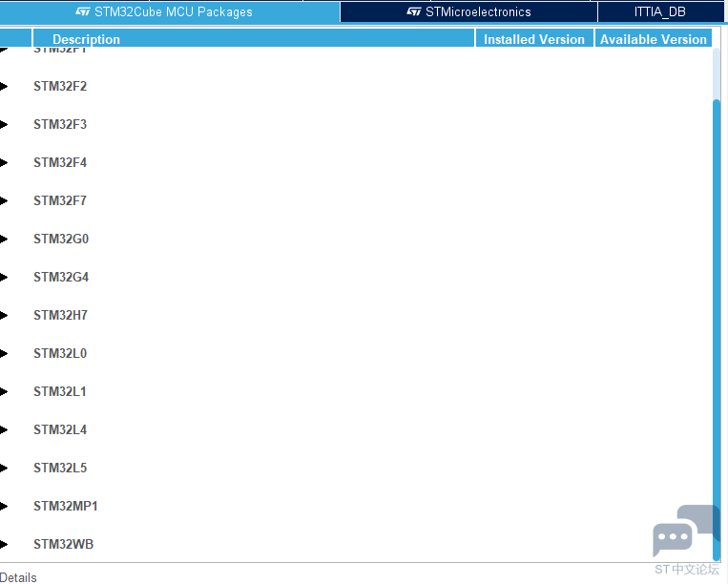Select the STM32G0 text label
Image resolution: width=728 pixels, height=584 pixels.
pyautogui.click(x=61, y=240)
